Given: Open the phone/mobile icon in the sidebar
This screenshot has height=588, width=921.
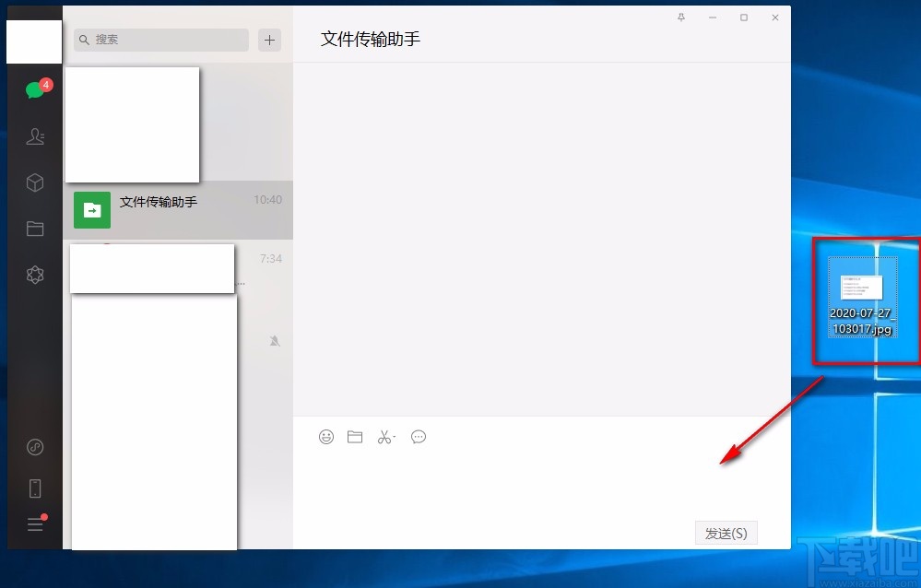Looking at the screenshot, I should tap(34, 487).
